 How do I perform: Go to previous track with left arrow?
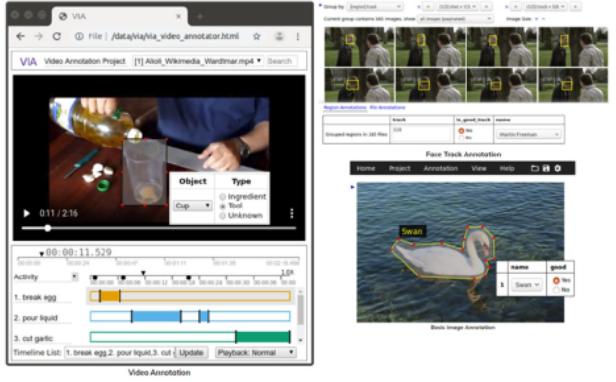(516, 7)
